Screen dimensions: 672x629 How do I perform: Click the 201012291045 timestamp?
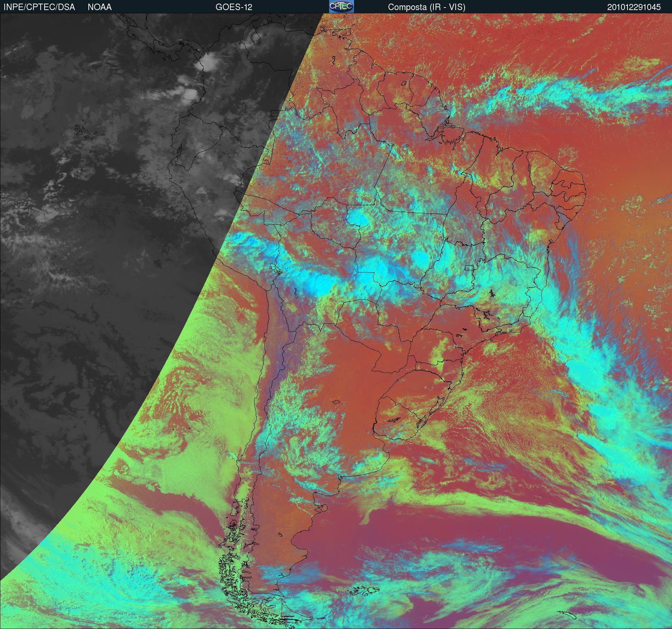coord(634,7)
